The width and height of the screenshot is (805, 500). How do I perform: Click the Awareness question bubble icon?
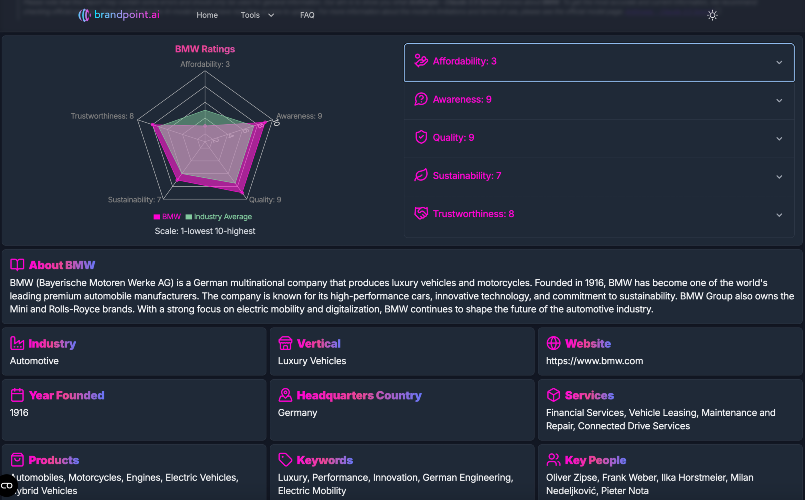[x=421, y=99]
